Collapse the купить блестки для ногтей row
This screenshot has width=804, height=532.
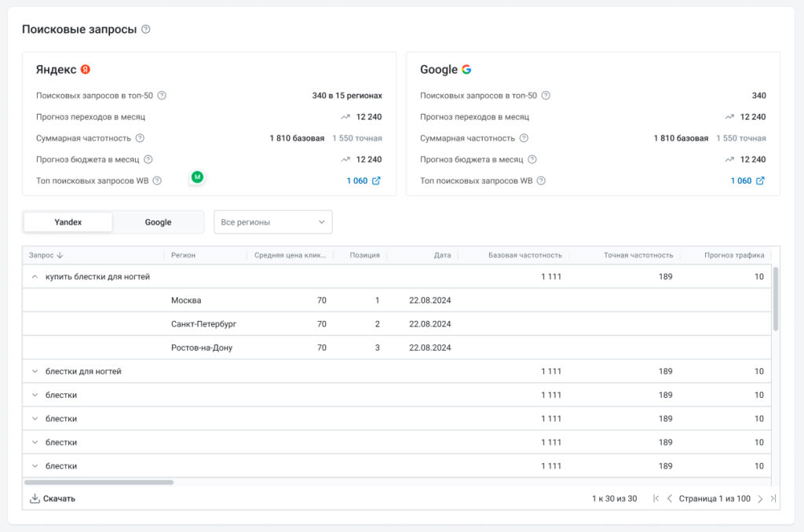click(x=35, y=277)
